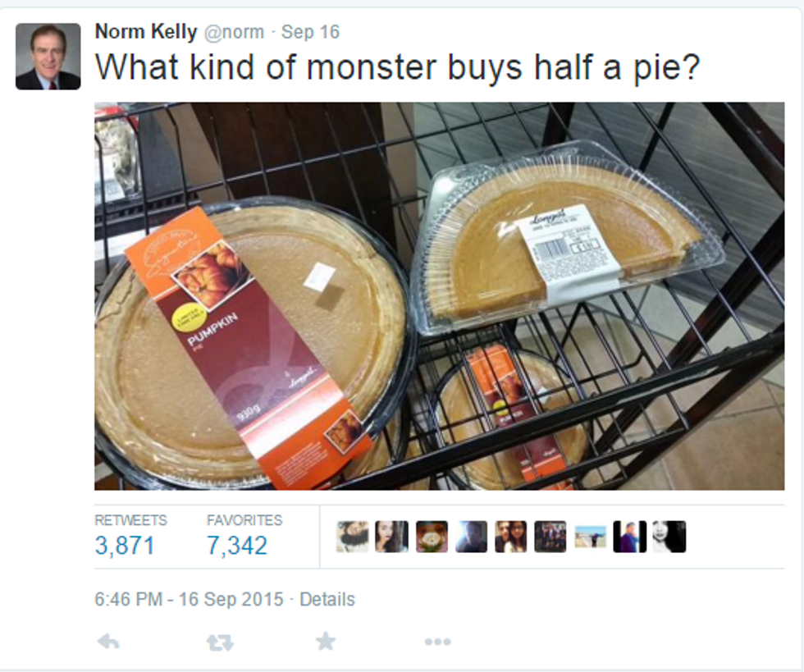Screen dimensions: 804x672
Task: Click the reply arrow icon
Action: pos(108,642)
